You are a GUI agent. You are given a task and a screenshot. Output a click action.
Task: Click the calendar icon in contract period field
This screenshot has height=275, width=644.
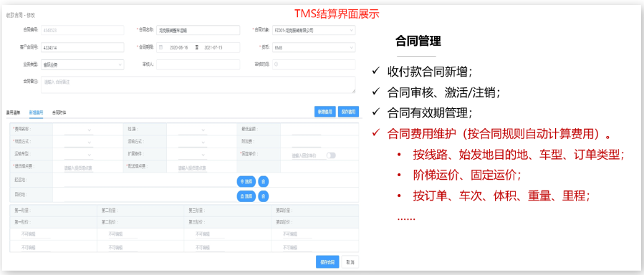(x=160, y=47)
